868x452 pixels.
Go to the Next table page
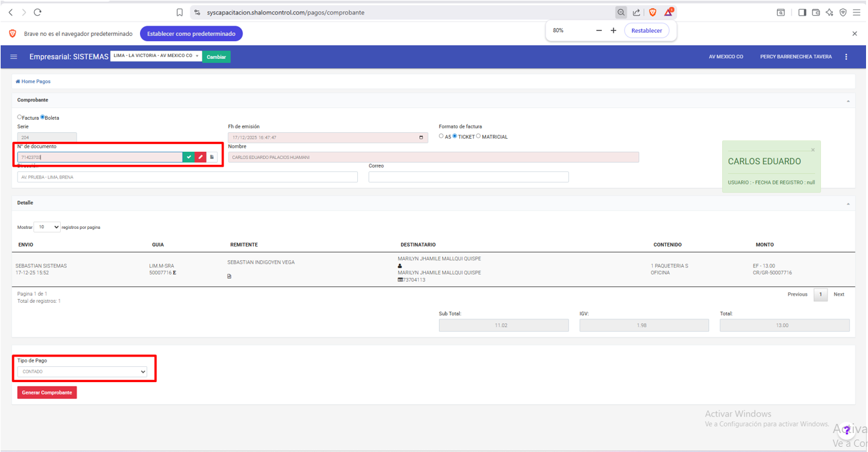coord(839,294)
